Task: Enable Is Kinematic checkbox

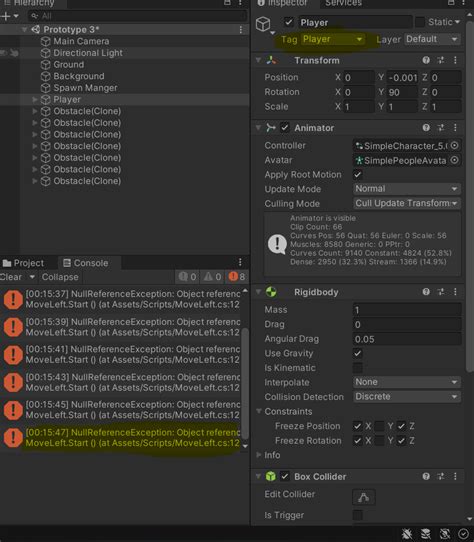Action: coord(357,368)
